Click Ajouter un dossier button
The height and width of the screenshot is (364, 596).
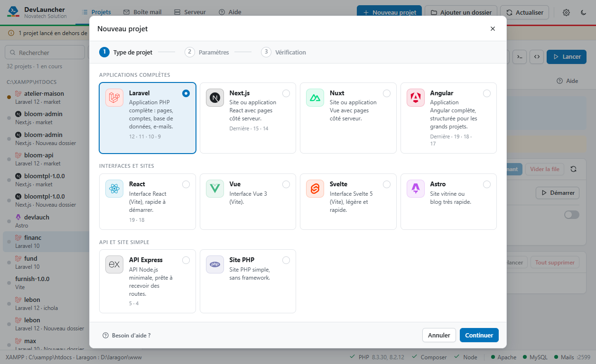click(x=461, y=13)
